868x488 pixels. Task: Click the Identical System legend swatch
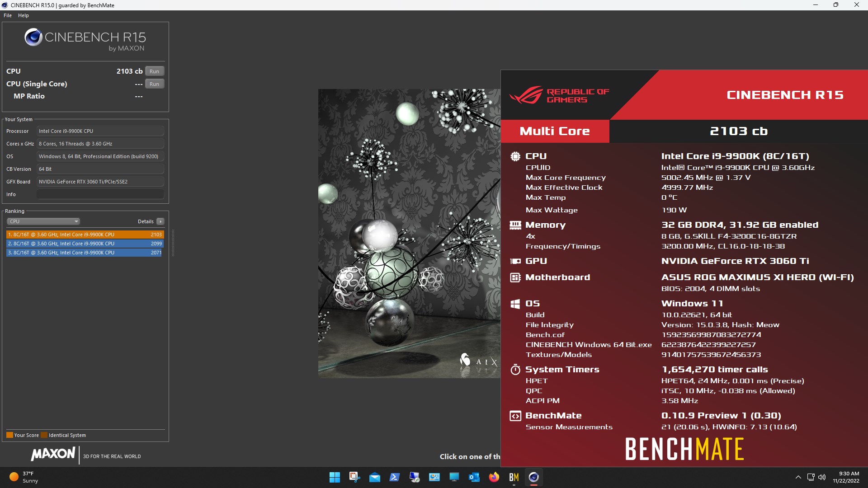pyautogui.click(x=44, y=435)
